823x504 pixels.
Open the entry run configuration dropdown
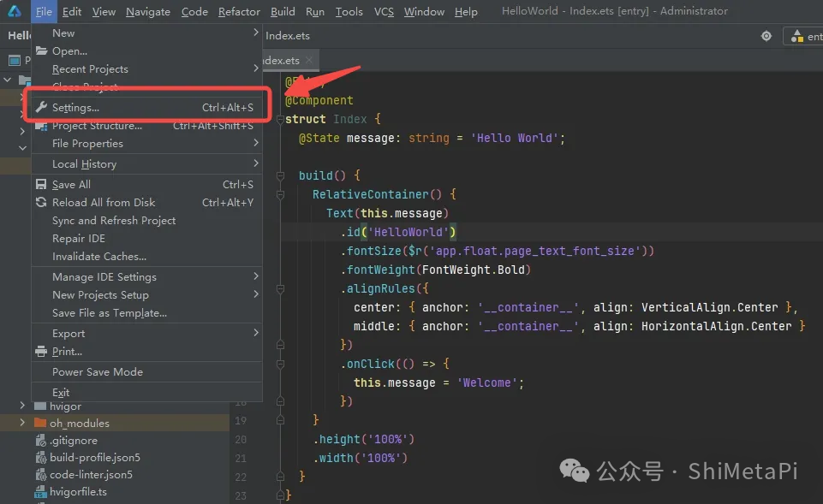(x=805, y=37)
